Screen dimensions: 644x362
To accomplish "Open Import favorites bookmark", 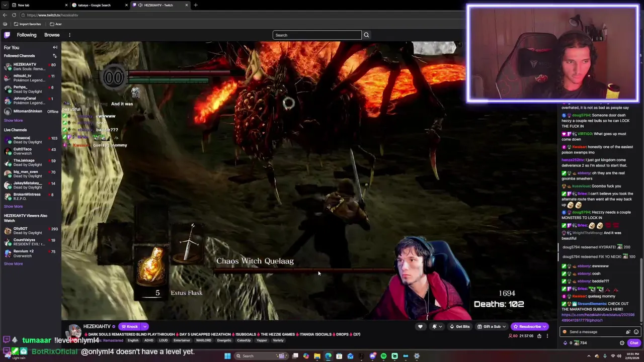I will pyautogui.click(x=27, y=24).
